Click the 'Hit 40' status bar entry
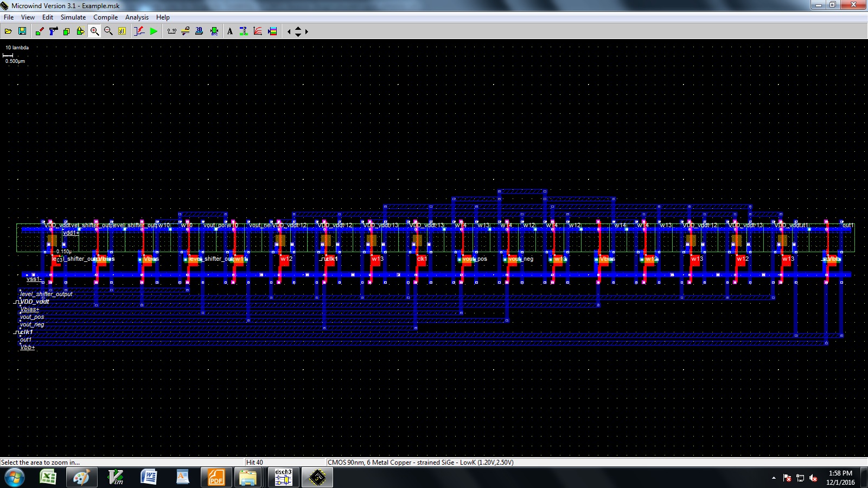868x488 pixels. pyautogui.click(x=254, y=463)
